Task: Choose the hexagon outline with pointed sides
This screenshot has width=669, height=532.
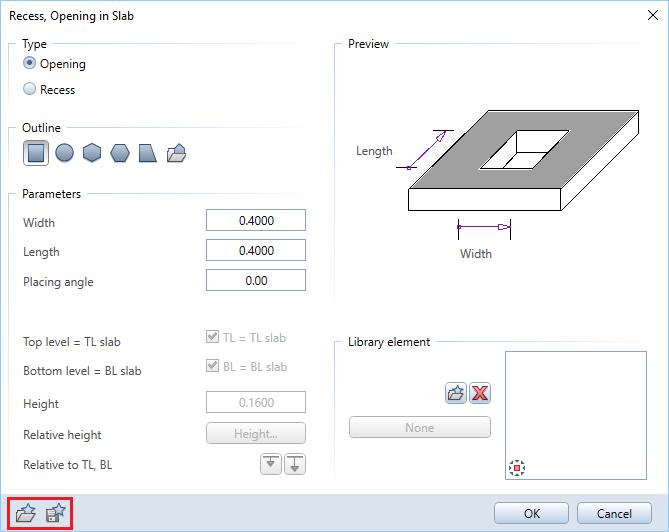Action: 120,153
